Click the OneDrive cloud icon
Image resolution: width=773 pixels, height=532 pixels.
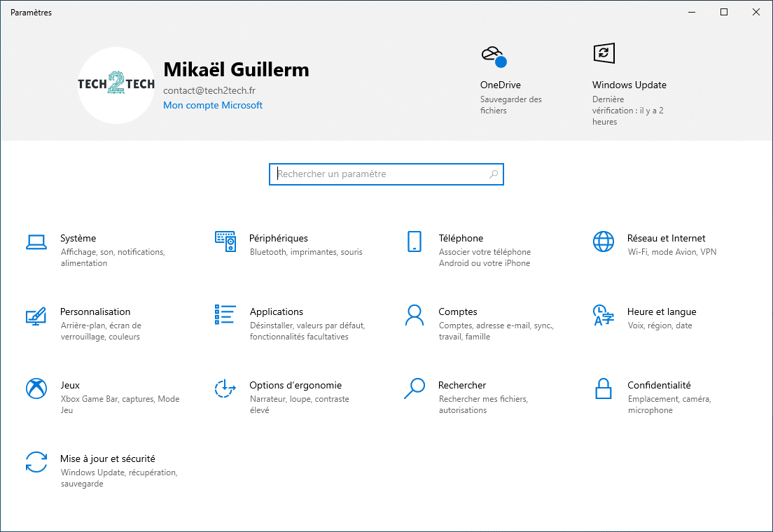tap(494, 56)
